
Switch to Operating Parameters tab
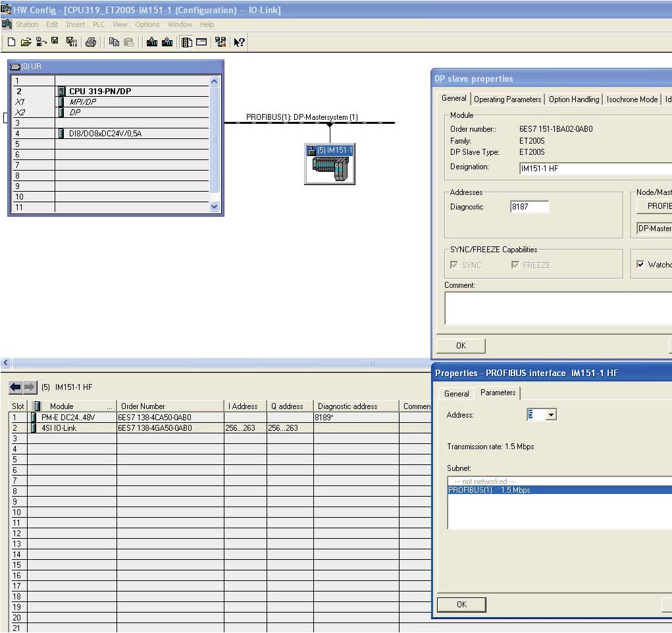pos(507,99)
